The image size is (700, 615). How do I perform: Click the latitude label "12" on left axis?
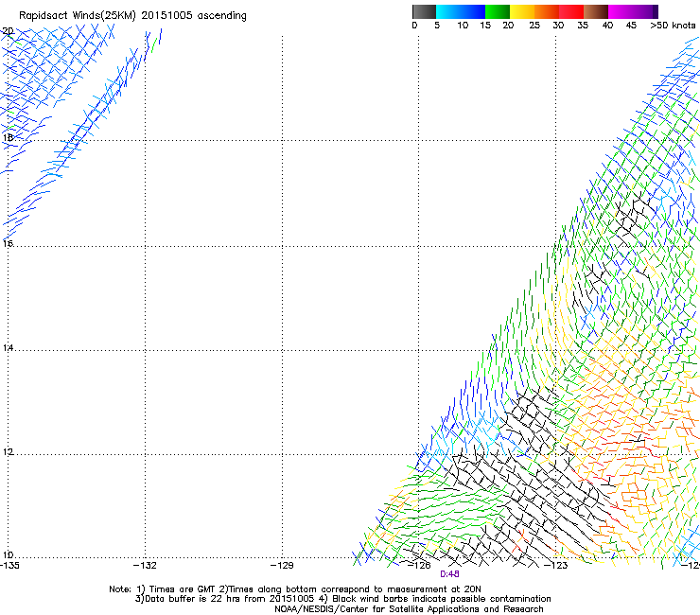[8, 452]
